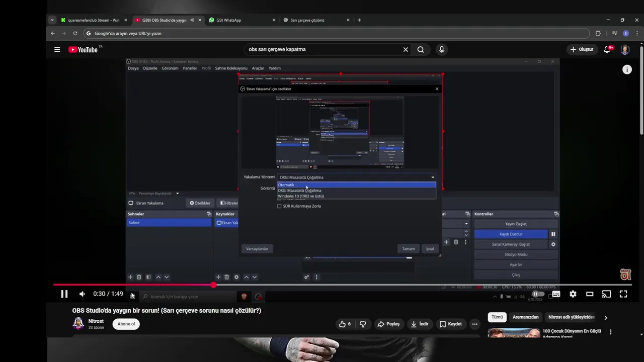The height and width of the screenshot is (362, 644).
Task: Select Nitrost adlı yükleyiciden chip
Action: pos(572,317)
